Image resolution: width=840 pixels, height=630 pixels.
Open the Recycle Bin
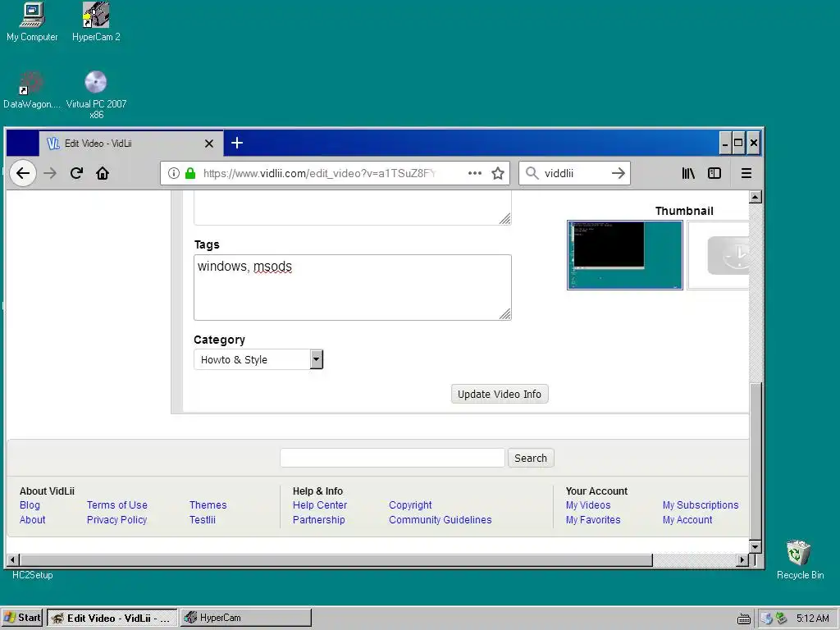[x=800, y=559]
